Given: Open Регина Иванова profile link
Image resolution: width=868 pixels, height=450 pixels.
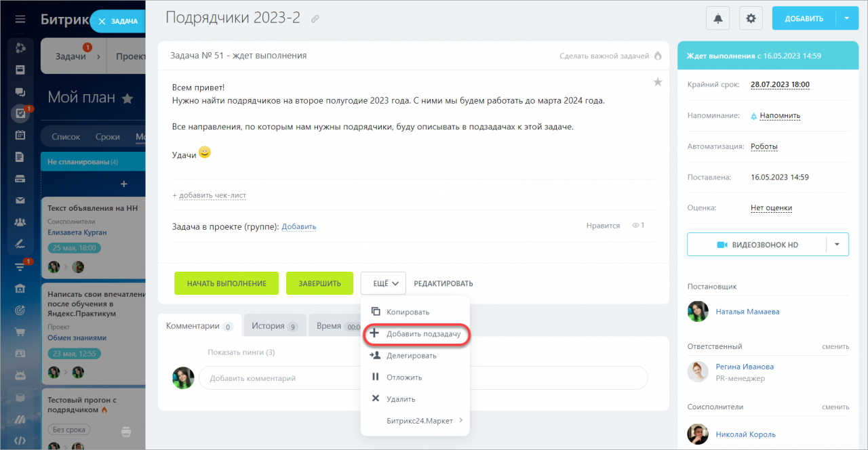Looking at the screenshot, I should coord(745,367).
